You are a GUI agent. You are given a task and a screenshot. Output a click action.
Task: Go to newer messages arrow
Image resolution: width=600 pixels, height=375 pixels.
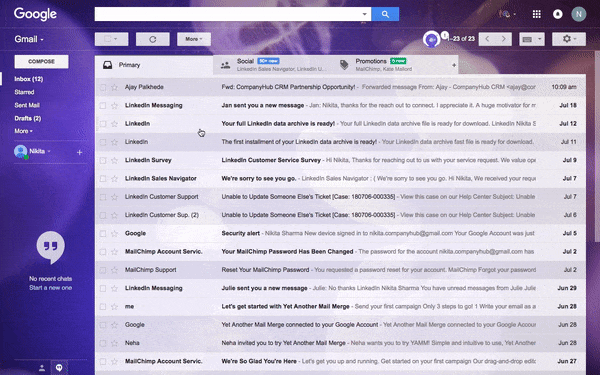pyautogui.click(x=487, y=39)
